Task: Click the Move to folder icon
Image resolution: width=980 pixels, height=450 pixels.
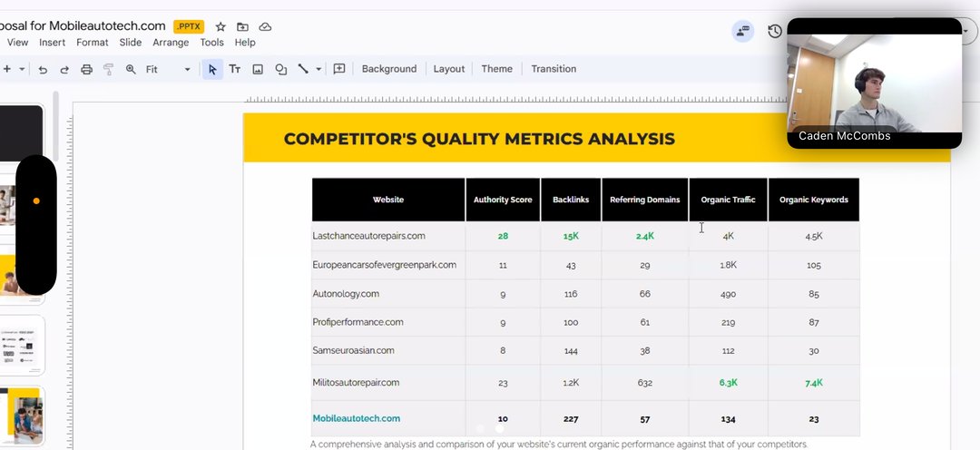Action: pos(242,27)
